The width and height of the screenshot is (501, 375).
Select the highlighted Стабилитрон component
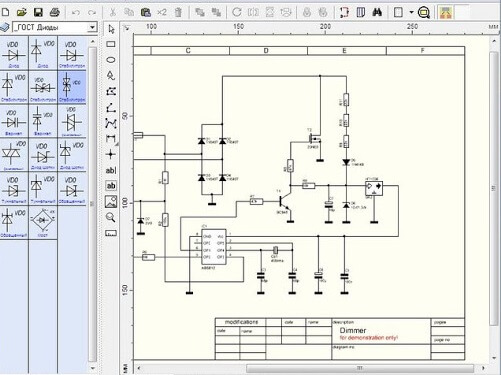(72, 87)
